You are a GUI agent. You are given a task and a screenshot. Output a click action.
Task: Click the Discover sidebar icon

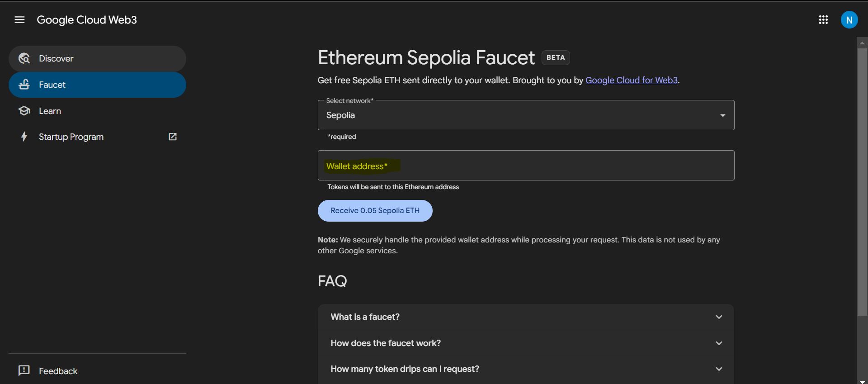tap(24, 58)
